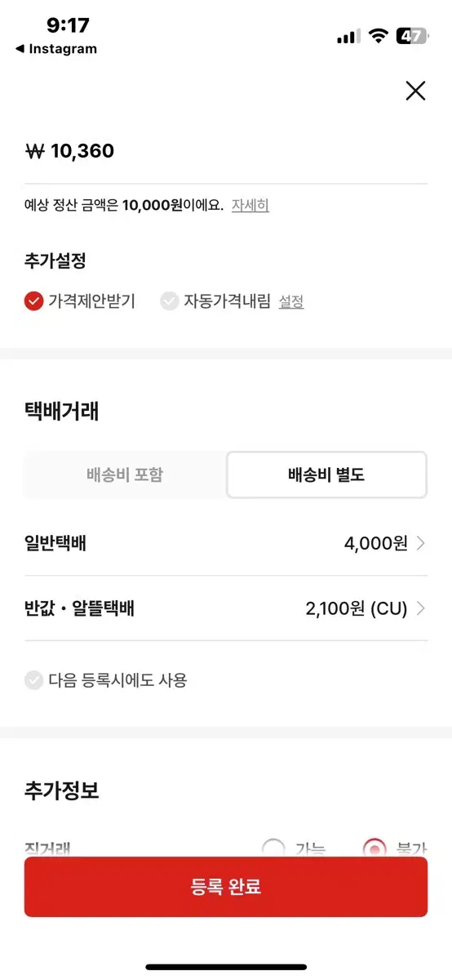Expand 일반택배 4,000원 chevron

click(x=421, y=543)
